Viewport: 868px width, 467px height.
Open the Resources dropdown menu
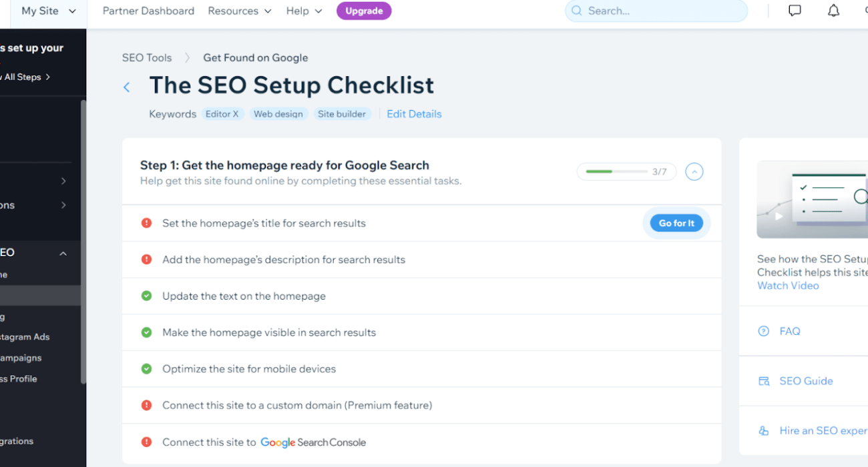point(240,11)
